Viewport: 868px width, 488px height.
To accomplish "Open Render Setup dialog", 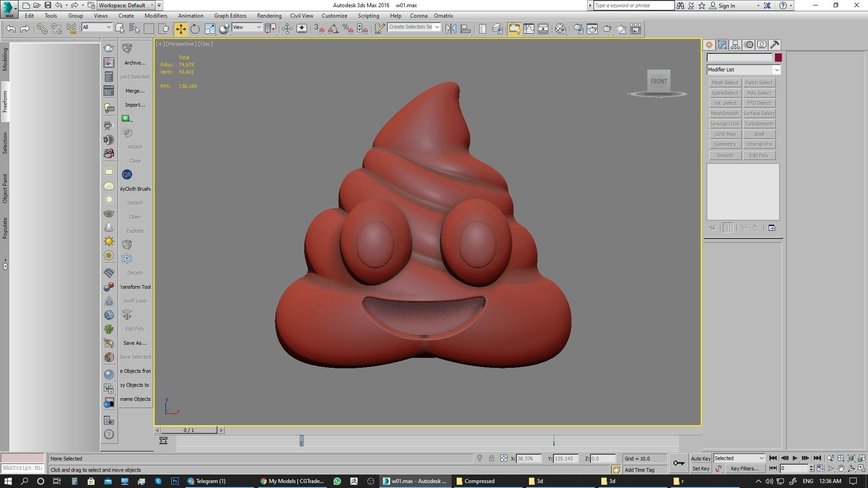I will [x=578, y=29].
